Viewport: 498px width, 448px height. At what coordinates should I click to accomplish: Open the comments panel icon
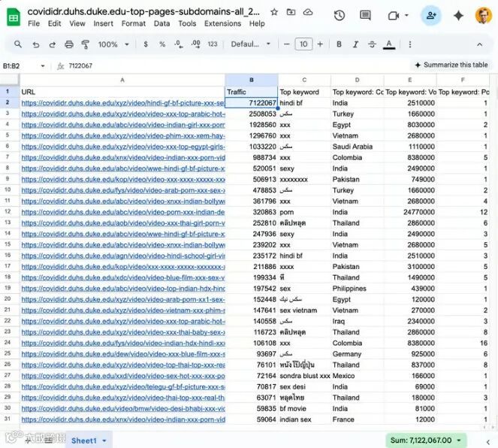[x=365, y=15]
